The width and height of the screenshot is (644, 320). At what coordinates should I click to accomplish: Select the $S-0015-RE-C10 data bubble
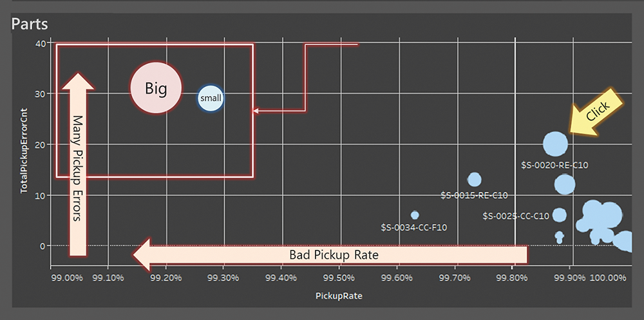(475, 180)
